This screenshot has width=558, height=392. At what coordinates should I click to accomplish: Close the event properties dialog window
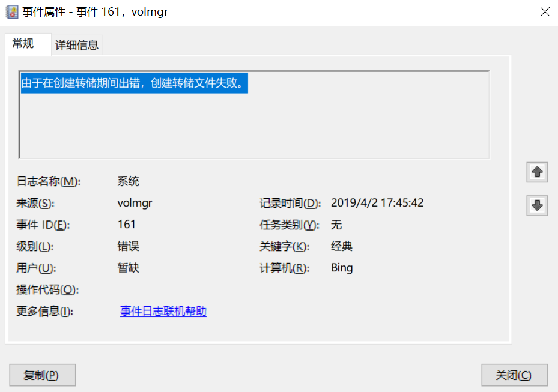pyautogui.click(x=545, y=12)
